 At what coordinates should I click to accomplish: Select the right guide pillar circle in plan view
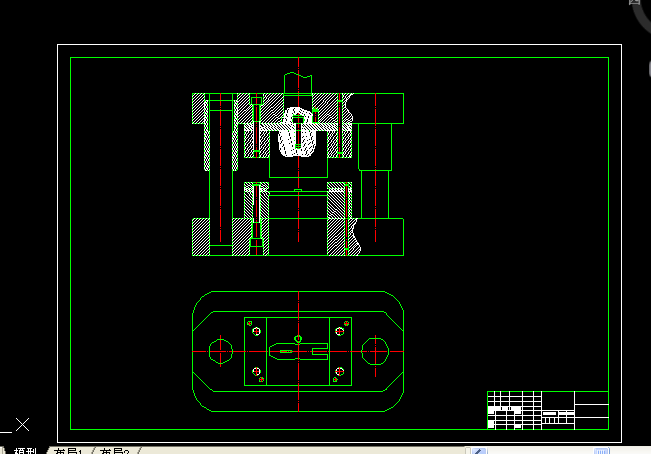(375, 351)
